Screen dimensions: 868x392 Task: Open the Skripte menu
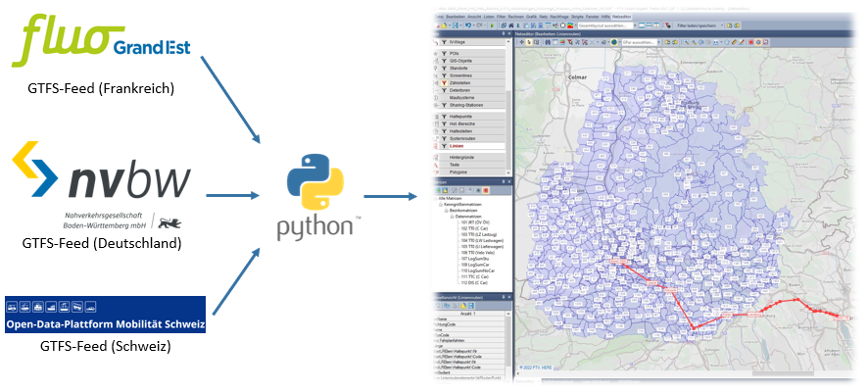579,17
